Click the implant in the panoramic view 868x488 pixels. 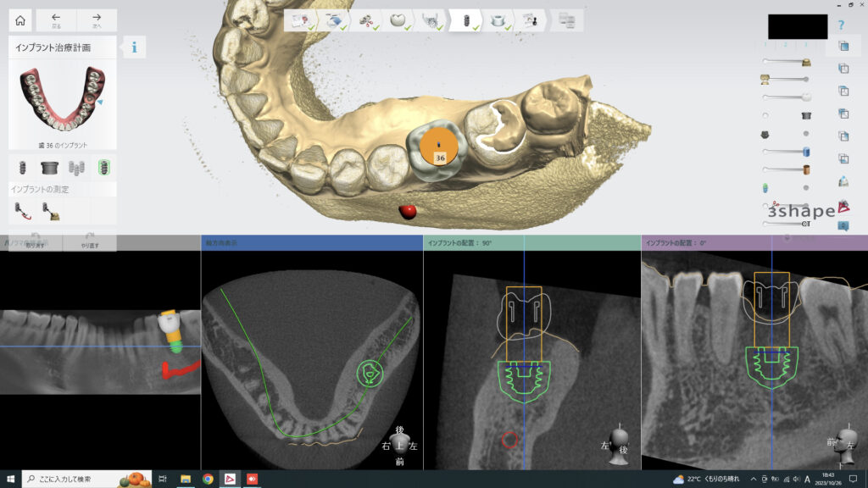point(171,331)
